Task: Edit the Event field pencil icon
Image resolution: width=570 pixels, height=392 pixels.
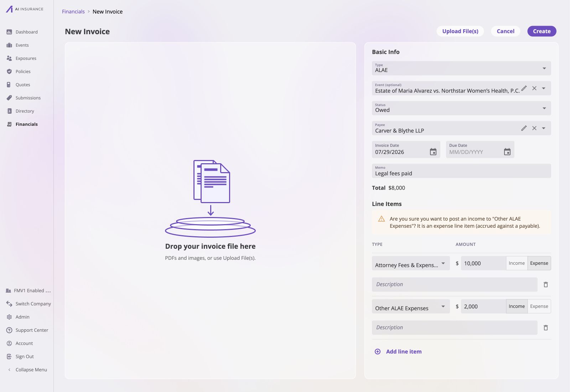Action: click(x=524, y=88)
